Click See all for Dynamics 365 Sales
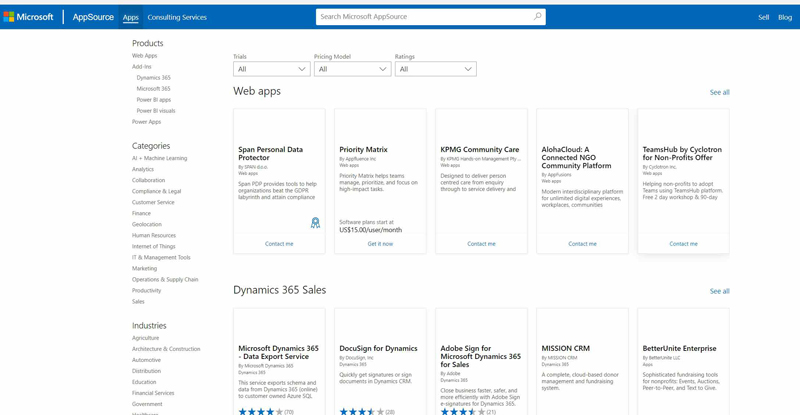 [719, 291]
